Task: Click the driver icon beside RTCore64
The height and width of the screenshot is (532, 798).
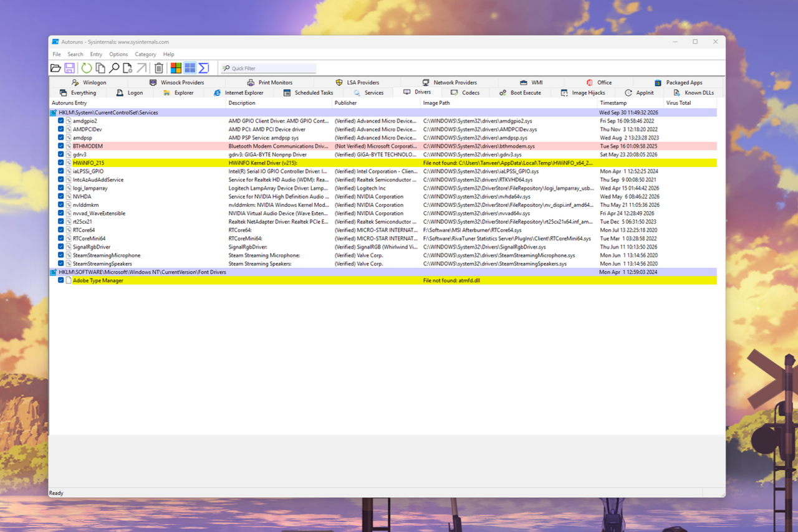Action: point(69,230)
